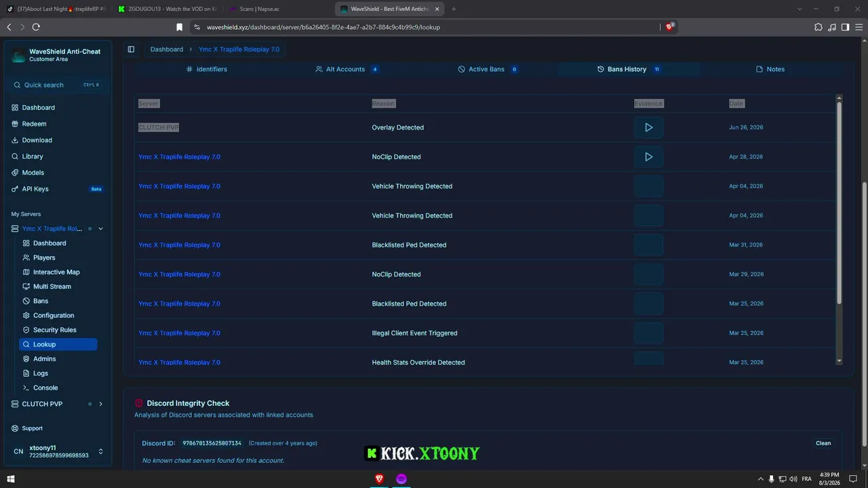The height and width of the screenshot is (488, 868).
Task: Switch to the Active Bans tab
Action: click(x=488, y=69)
